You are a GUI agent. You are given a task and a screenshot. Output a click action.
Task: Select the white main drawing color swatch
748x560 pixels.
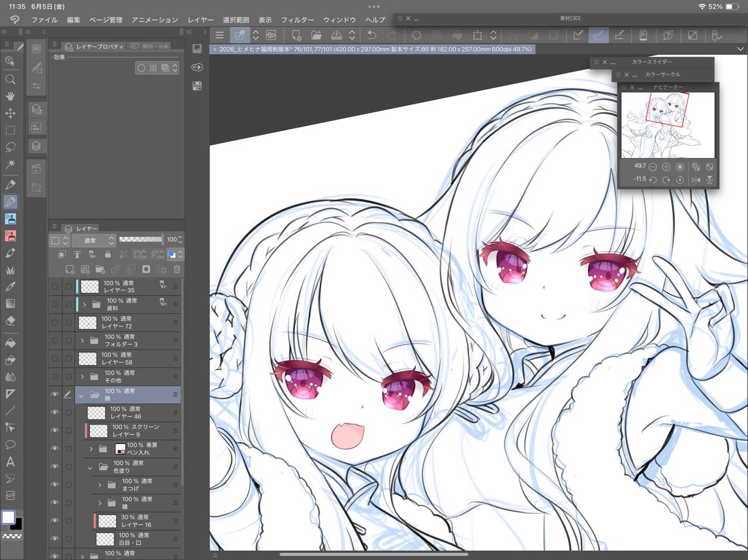click(x=7, y=518)
